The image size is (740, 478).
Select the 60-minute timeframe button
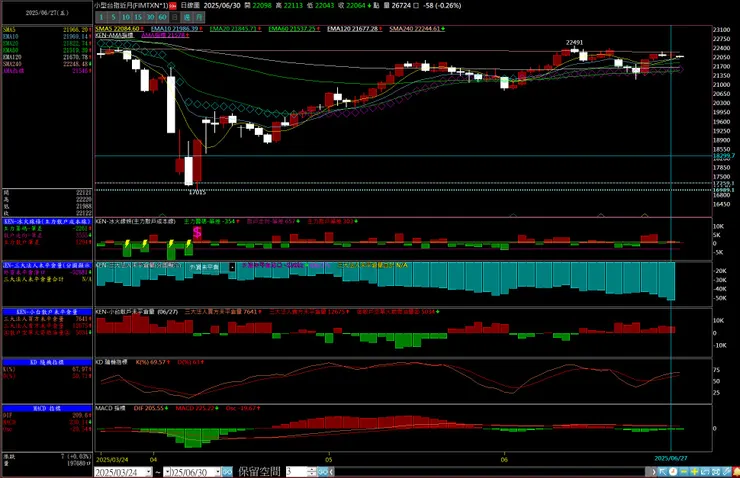tap(162, 17)
